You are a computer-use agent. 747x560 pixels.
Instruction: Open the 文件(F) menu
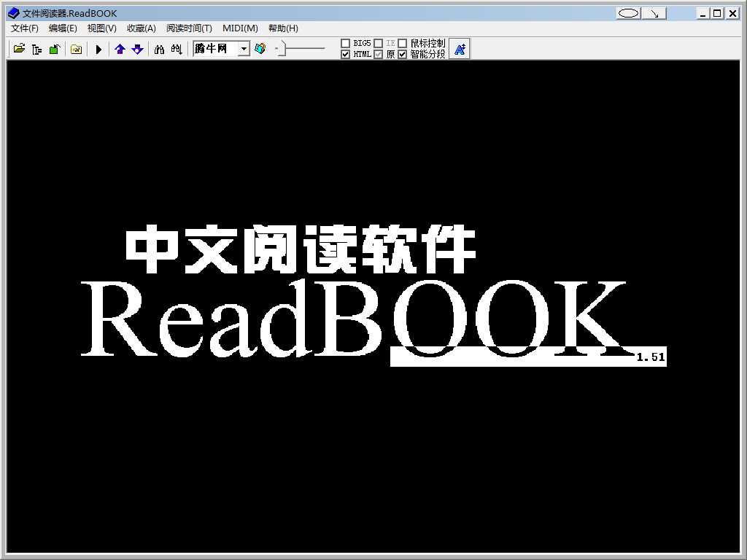point(25,28)
